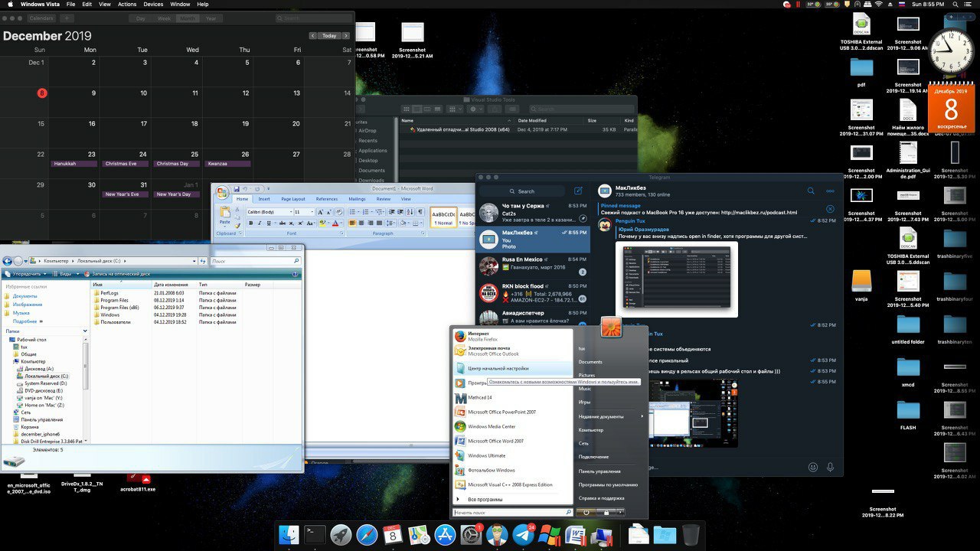This screenshot has height=551, width=980.
Task: Open Word font name Calibri dropdown
Action: point(291,211)
